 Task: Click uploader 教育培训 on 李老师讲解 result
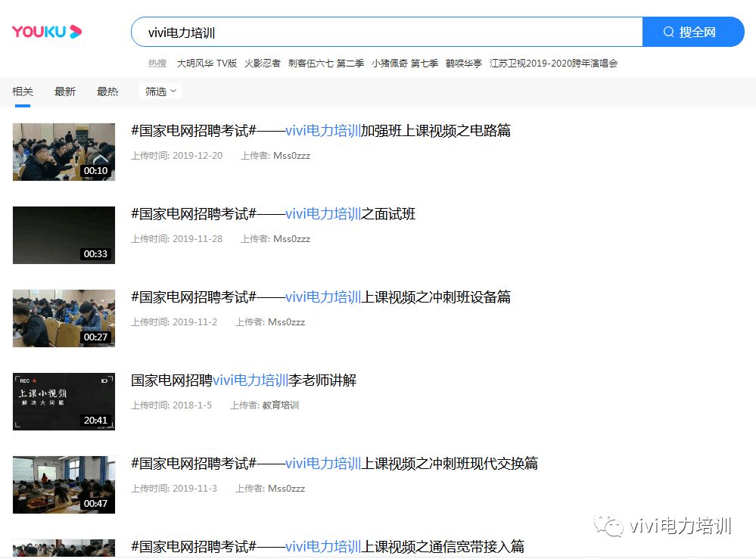click(281, 405)
